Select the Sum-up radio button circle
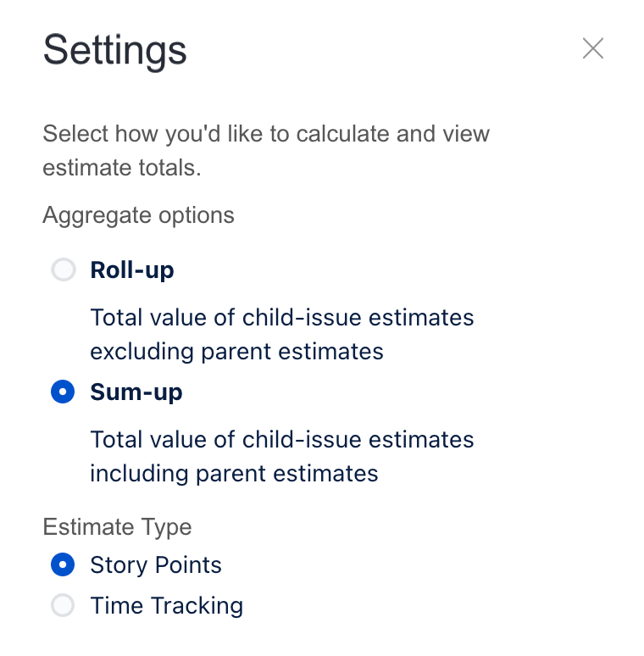644x656 pixels. pyautogui.click(x=64, y=392)
